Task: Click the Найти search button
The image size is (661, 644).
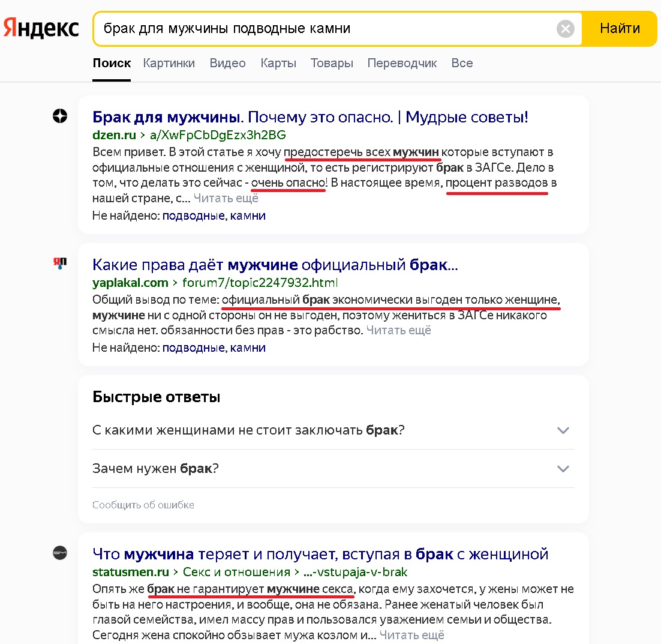Action: [x=619, y=29]
